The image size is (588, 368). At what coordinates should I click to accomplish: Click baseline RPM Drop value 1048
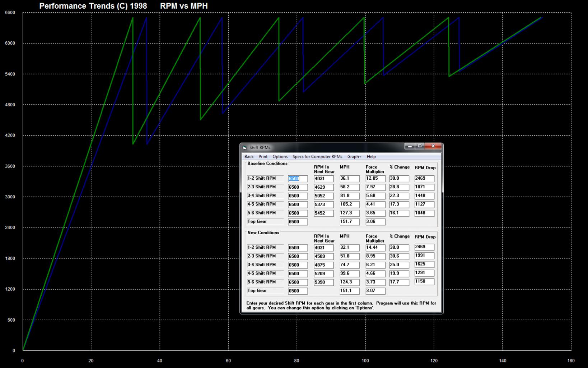[424, 213]
